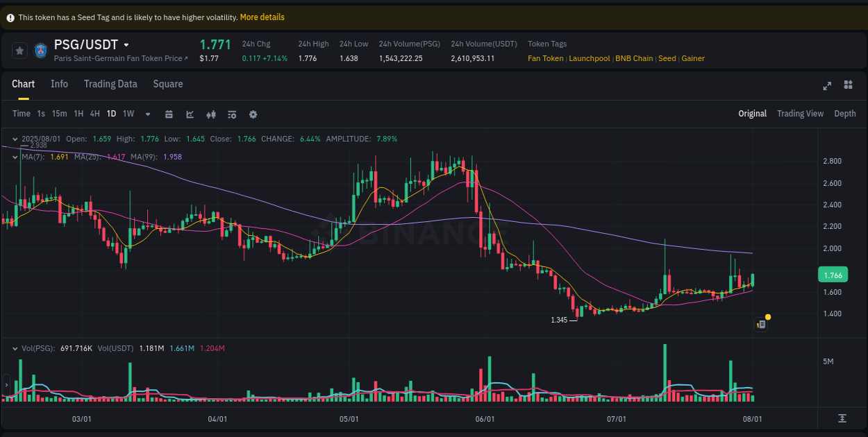
Task: Switch to the Depth chart view
Action: click(x=845, y=113)
